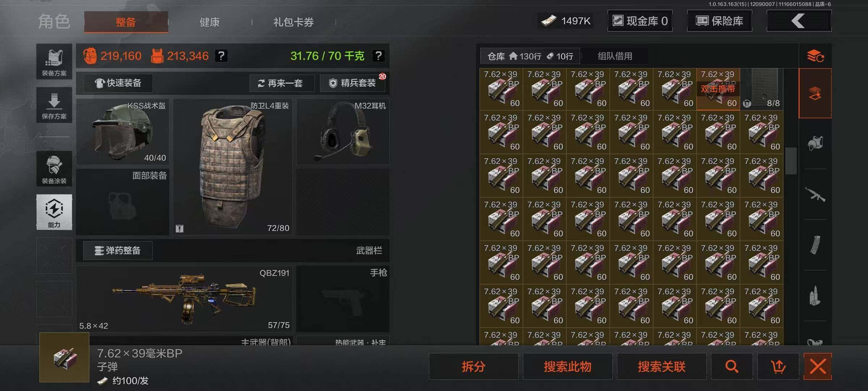Click the 拆分 split button

click(473, 366)
